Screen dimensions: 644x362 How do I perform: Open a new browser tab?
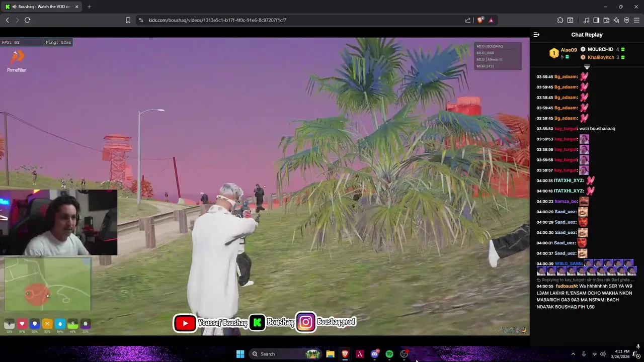[89, 7]
